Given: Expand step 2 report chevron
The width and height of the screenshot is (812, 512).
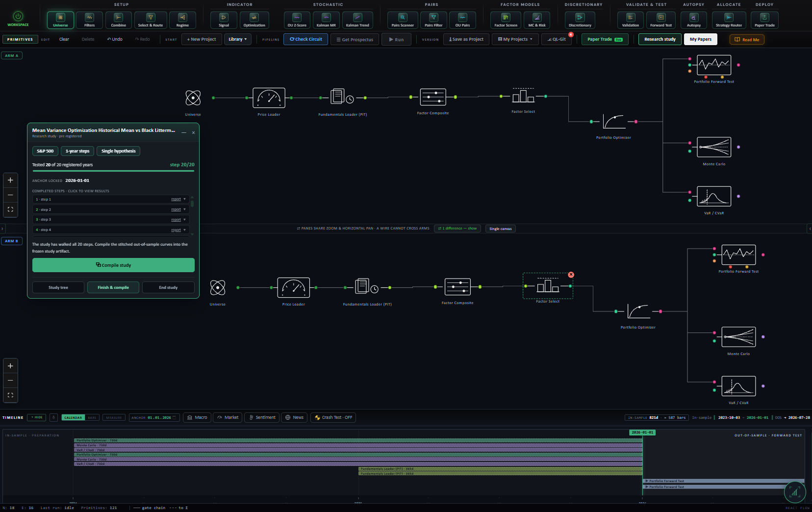Looking at the screenshot, I should [185, 209].
